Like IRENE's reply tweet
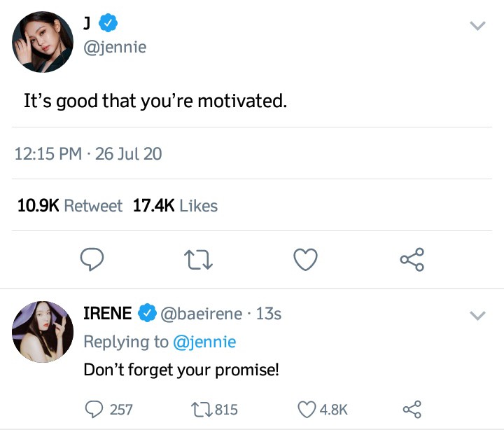 click(307, 410)
